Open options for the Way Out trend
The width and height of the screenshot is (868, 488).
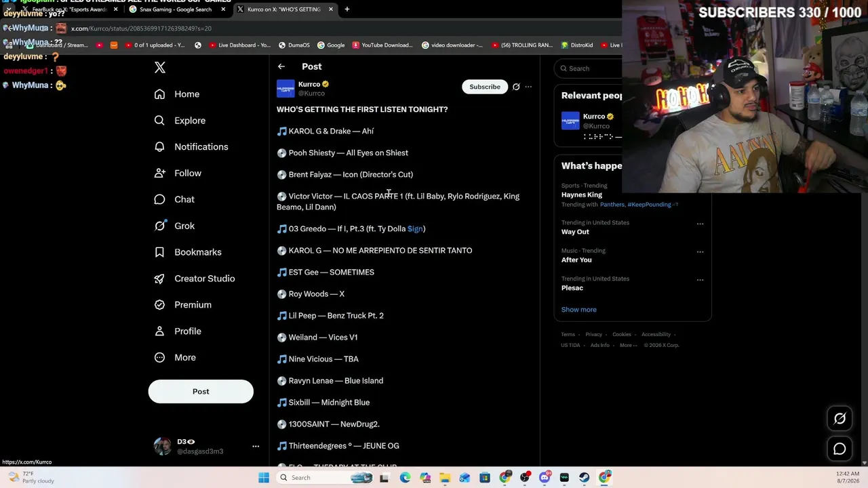(x=700, y=224)
